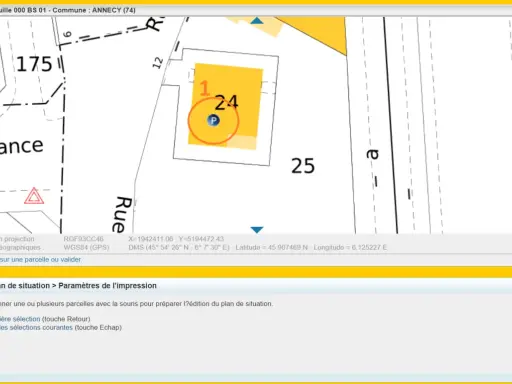This screenshot has width=512, height=384.
Task: Click the DMS coordinates text
Action: click(179, 247)
